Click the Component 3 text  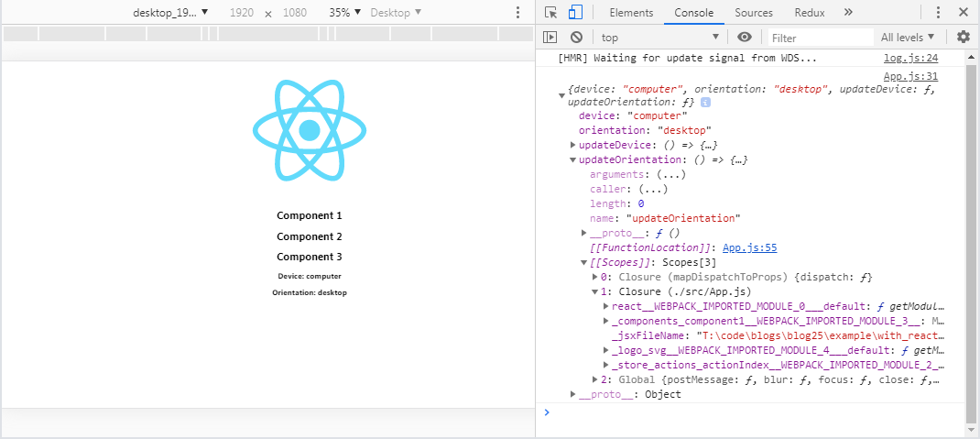click(310, 257)
